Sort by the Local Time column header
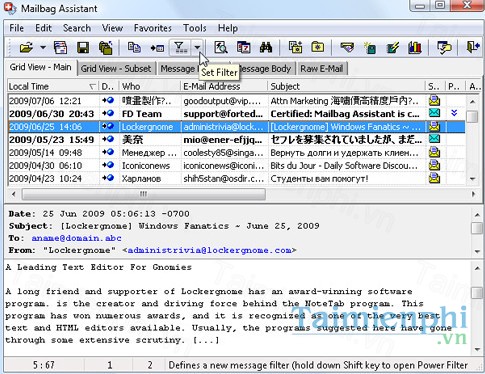Screen dimensions: 485x374 52,86
